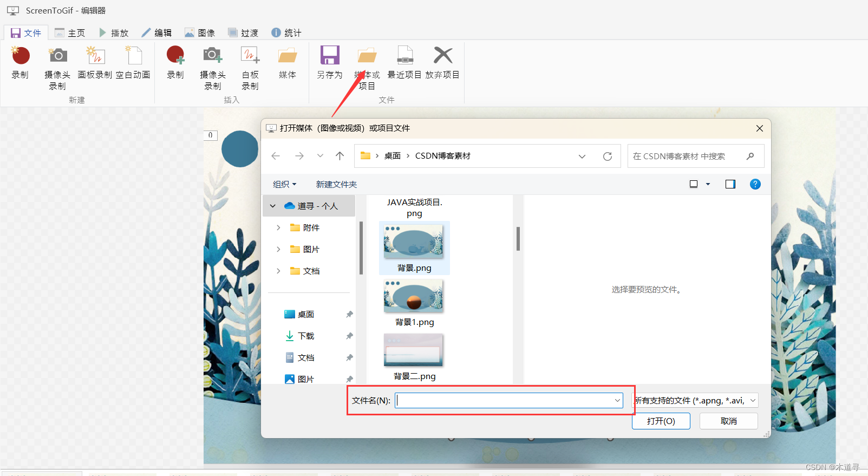Click the navigation pane scrollbar

(x=361, y=247)
